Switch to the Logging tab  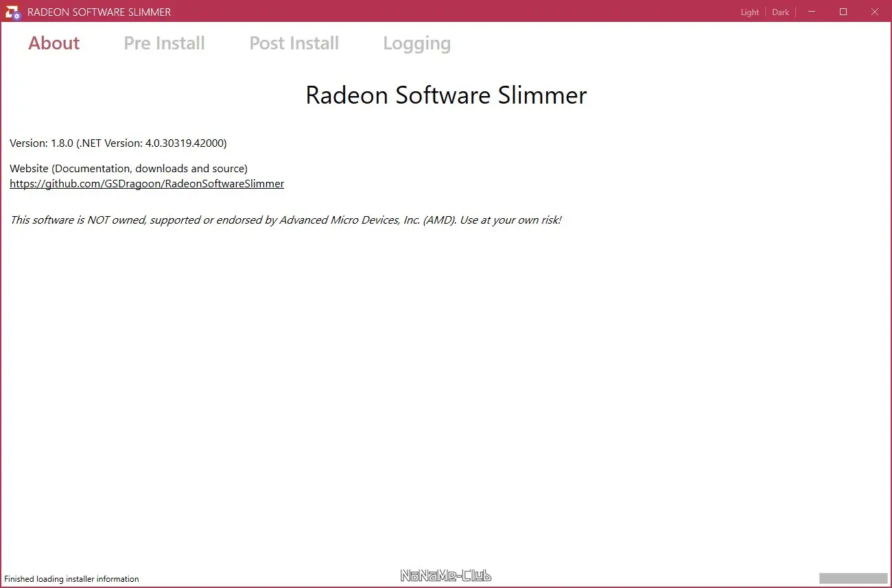pos(417,44)
